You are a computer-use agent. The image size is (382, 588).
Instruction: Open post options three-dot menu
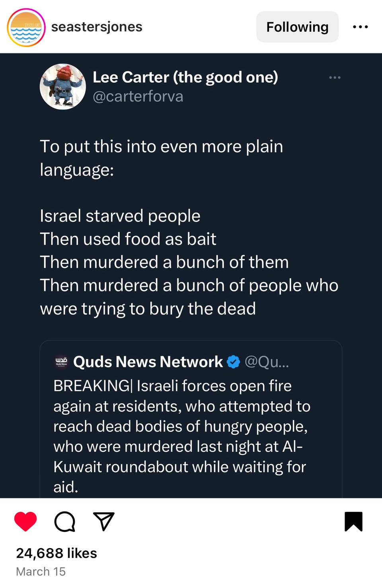[360, 27]
